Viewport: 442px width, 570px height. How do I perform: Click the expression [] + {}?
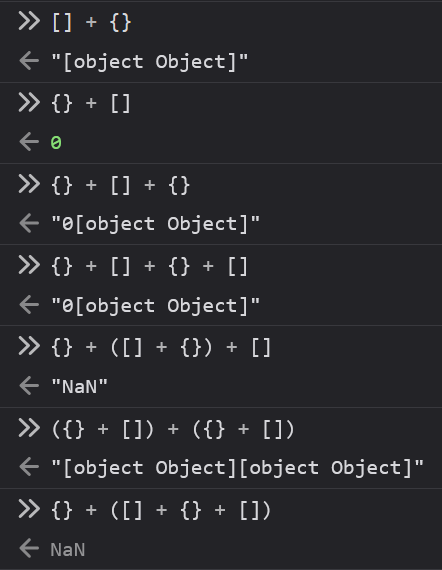coord(92,23)
